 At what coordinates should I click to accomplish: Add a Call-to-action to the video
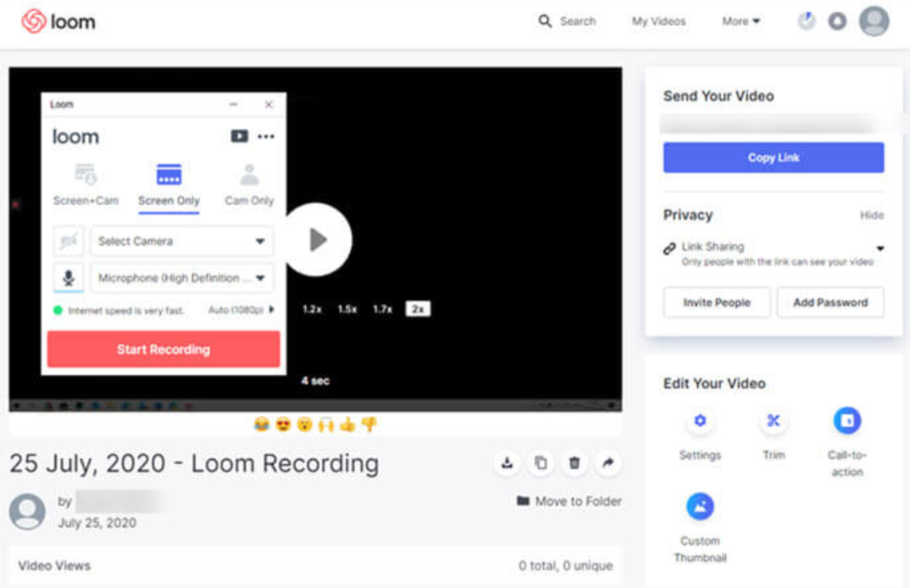pyautogui.click(x=846, y=422)
